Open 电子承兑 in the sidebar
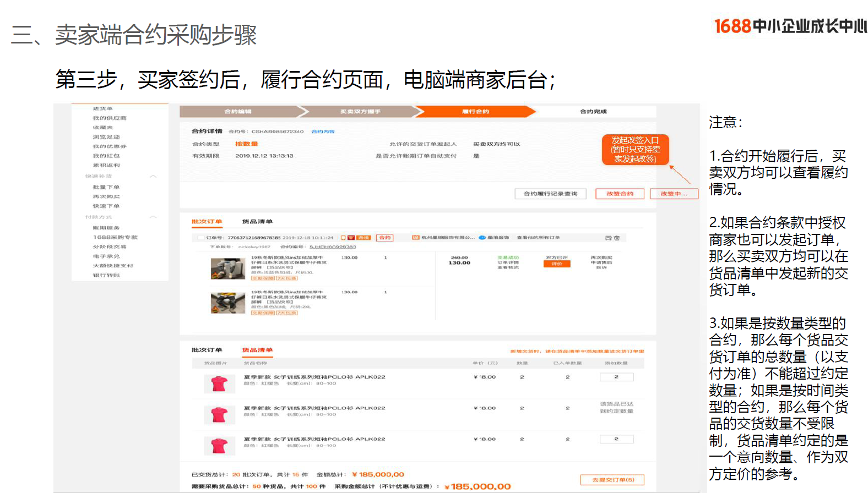Viewport: 868px width, 493px height. [x=106, y=256]
